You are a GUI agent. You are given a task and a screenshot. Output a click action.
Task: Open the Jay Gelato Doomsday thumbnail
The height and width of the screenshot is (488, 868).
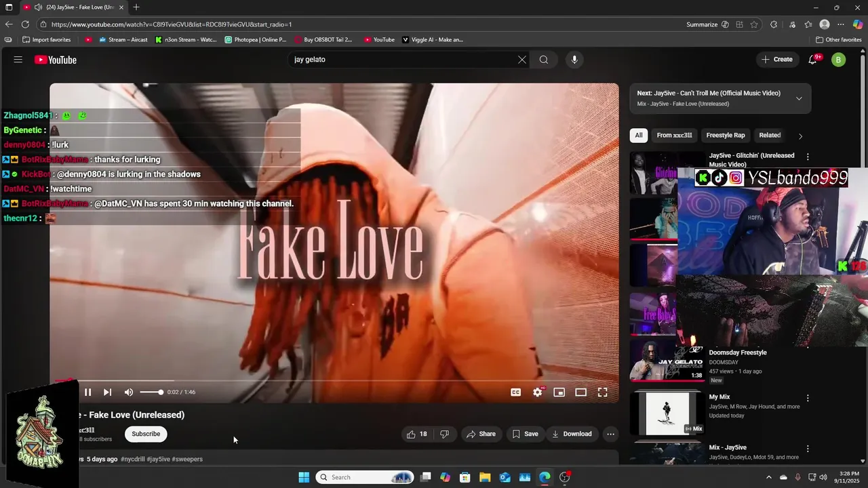667,361
